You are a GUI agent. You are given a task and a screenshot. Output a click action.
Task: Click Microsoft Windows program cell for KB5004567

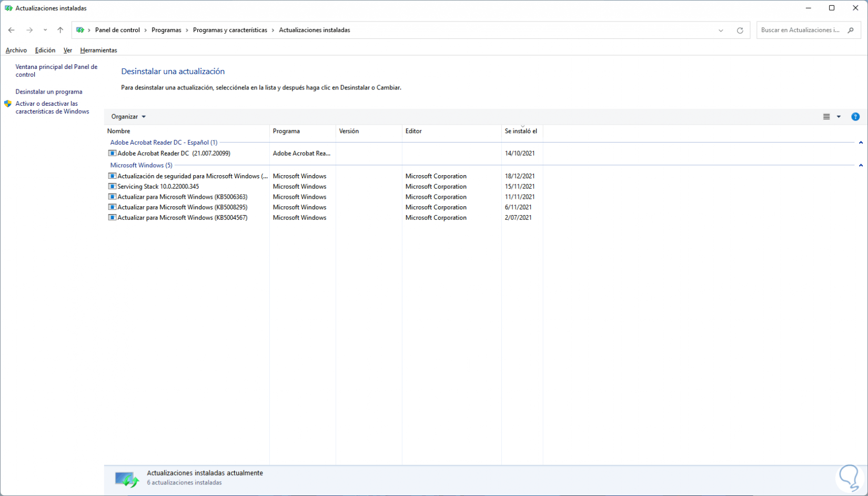coord(299,218)
